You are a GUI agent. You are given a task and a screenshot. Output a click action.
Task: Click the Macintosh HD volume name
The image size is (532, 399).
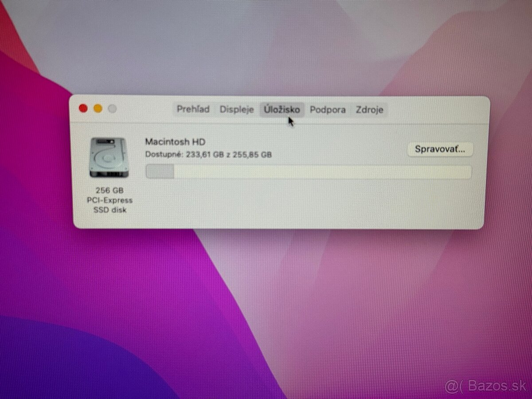[x=176, y=141]
